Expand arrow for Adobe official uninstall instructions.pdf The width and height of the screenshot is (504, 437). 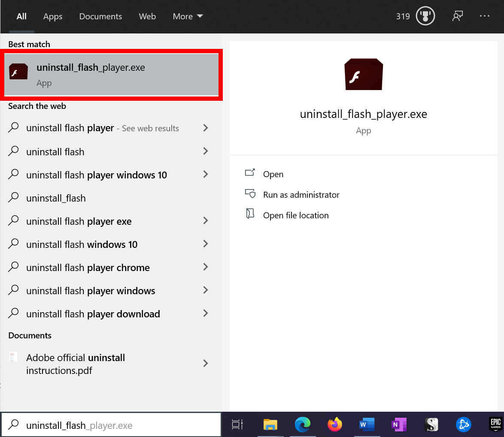pos(206,364)
